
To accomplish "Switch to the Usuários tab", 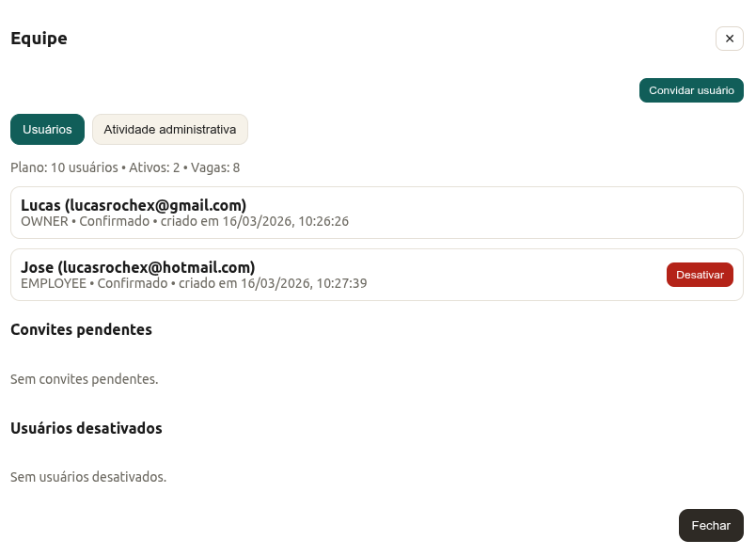I will (47, 130).
